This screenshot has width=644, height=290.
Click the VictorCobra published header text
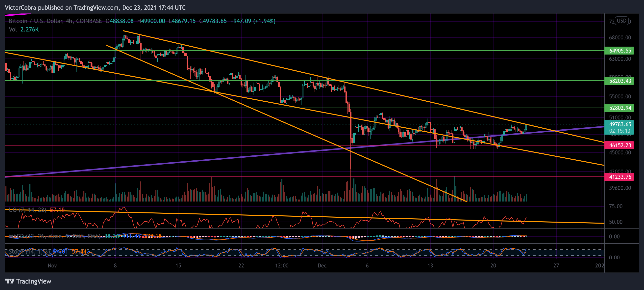point(95,7)
